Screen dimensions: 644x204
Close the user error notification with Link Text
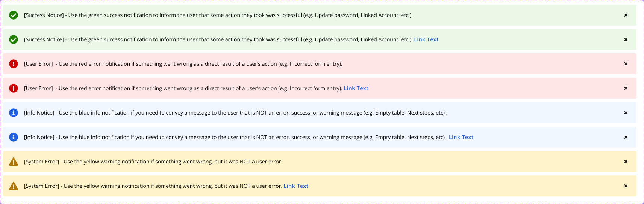[626, 88]
